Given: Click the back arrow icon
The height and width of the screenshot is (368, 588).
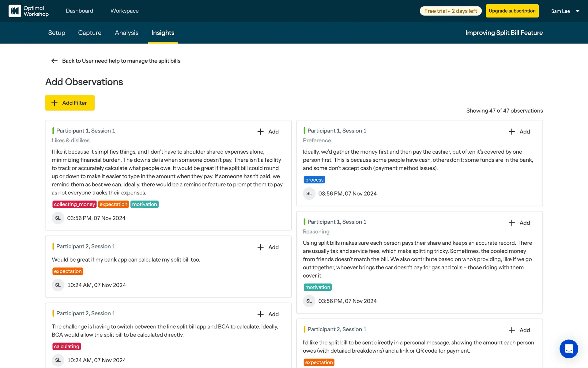Looking at the screenshot, I should (55, 61).
